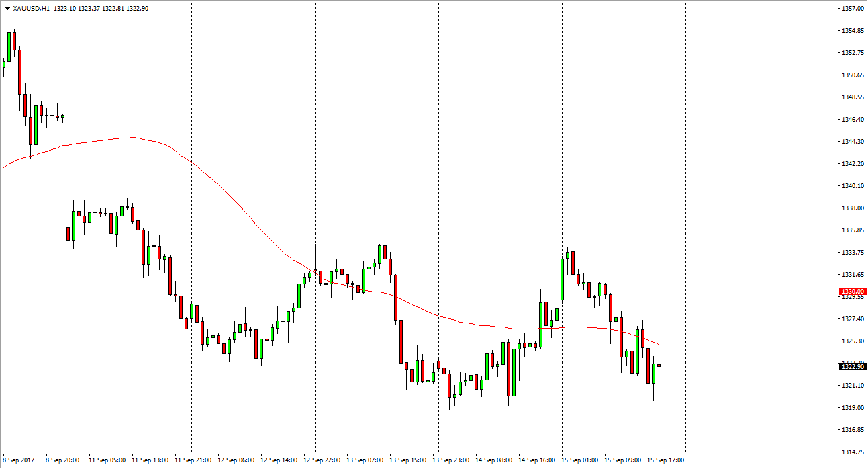This screenshot has width=868, height=469.
Task: Click the 1357.00 label on price scale
Action: coord(853,9)
